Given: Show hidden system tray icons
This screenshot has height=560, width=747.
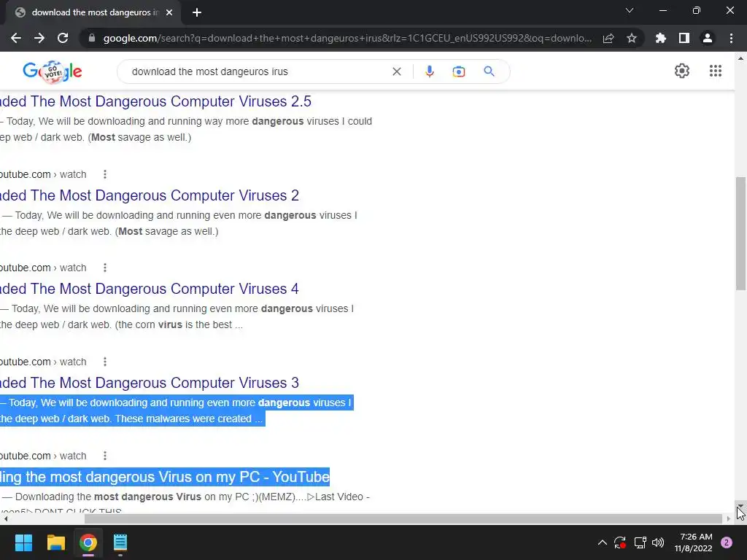Looking at the screenshot, I should 602,542.
